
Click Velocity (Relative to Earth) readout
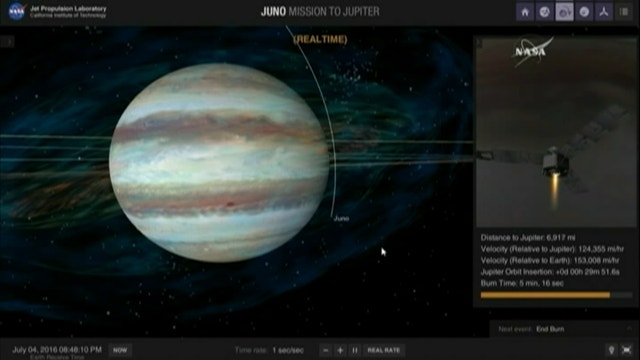click(x=550, y=260)
